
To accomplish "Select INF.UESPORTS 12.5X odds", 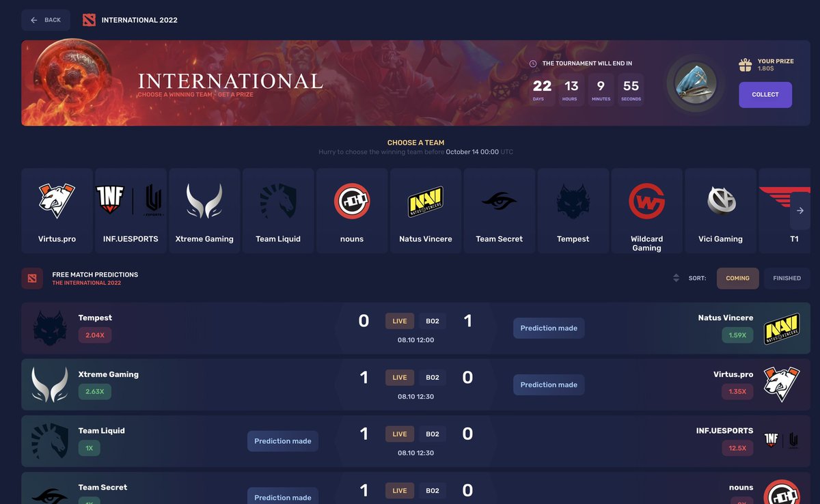I will point(737,449).
